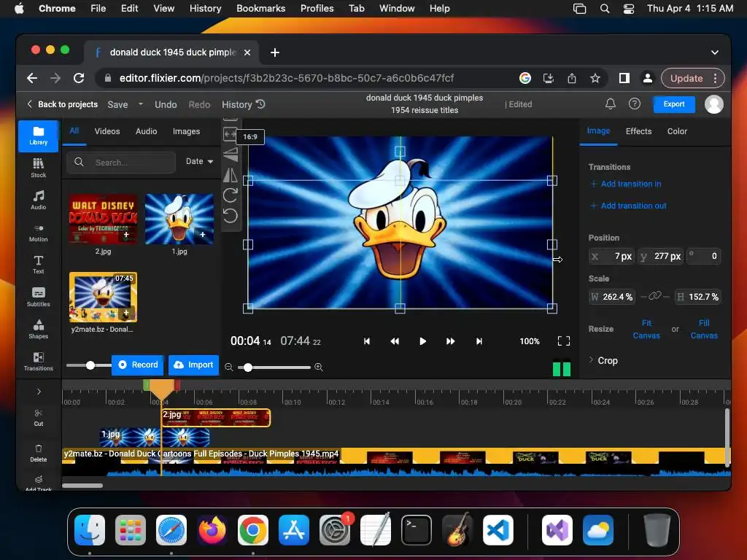Open the Motion panel

point(38,233)
